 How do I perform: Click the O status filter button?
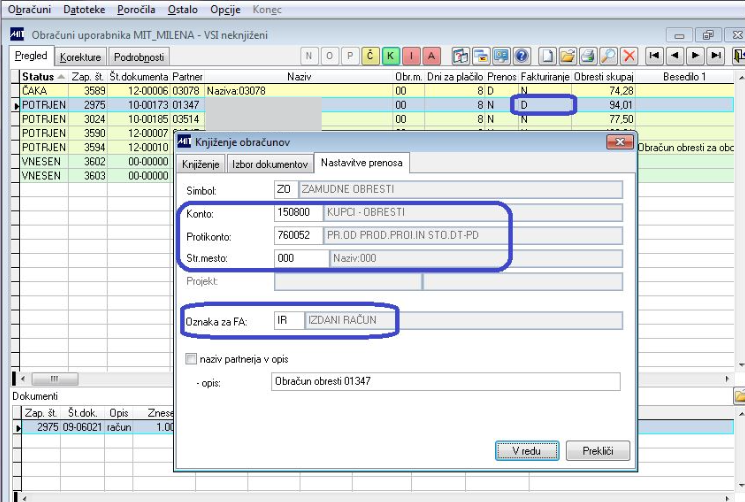[329, 56]
